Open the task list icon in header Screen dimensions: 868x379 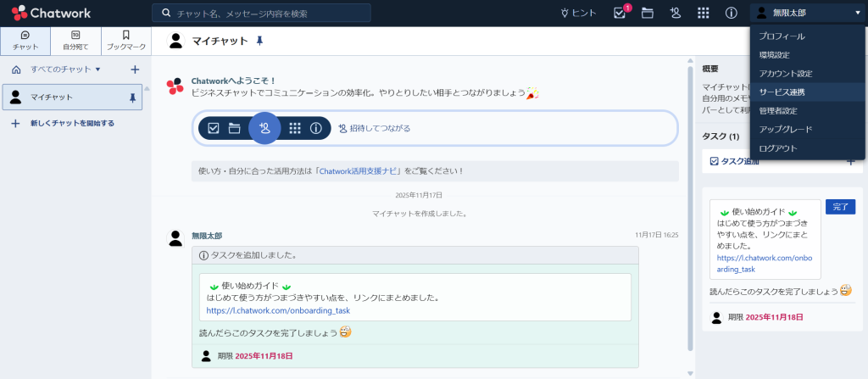620,13
